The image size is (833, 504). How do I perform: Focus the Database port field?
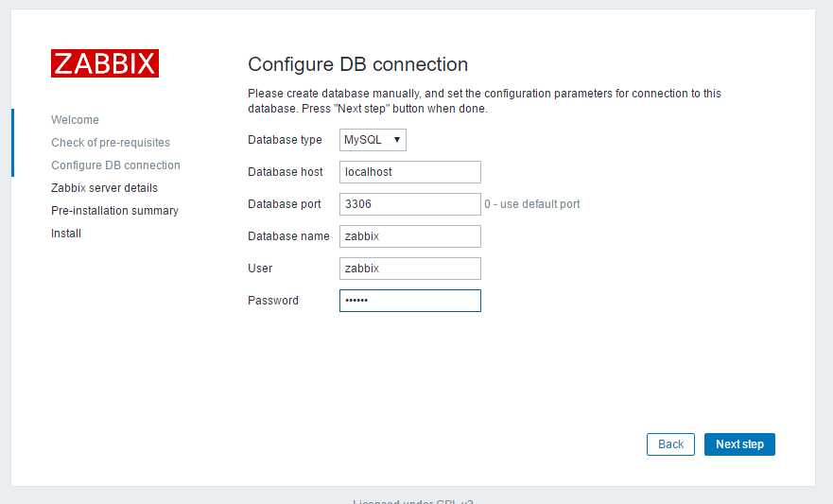410,204
